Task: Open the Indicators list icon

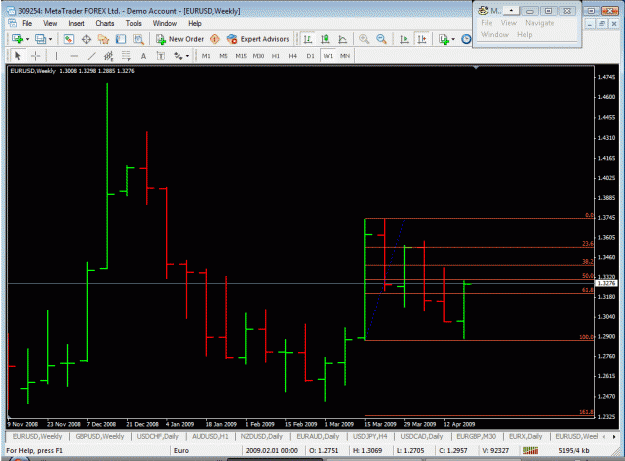Action: pyautogui.click(x=444, y=39)
